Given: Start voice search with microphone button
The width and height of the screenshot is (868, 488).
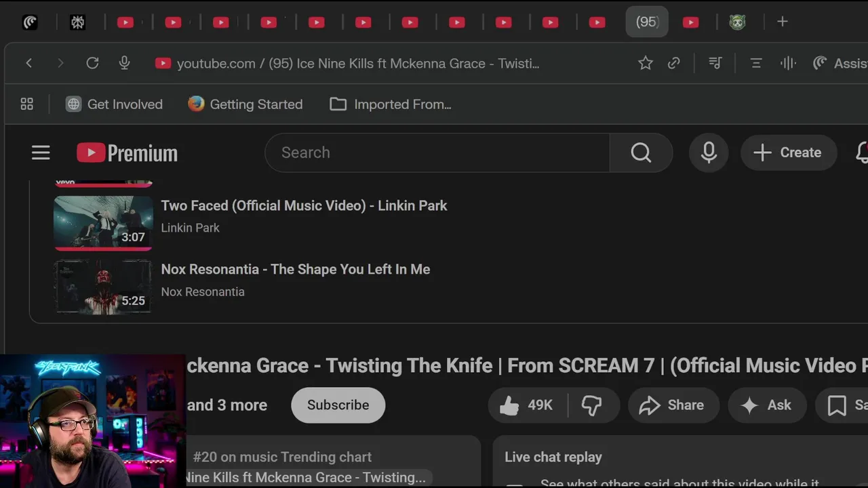Looking at the screenshot, I should coord(709,152).
